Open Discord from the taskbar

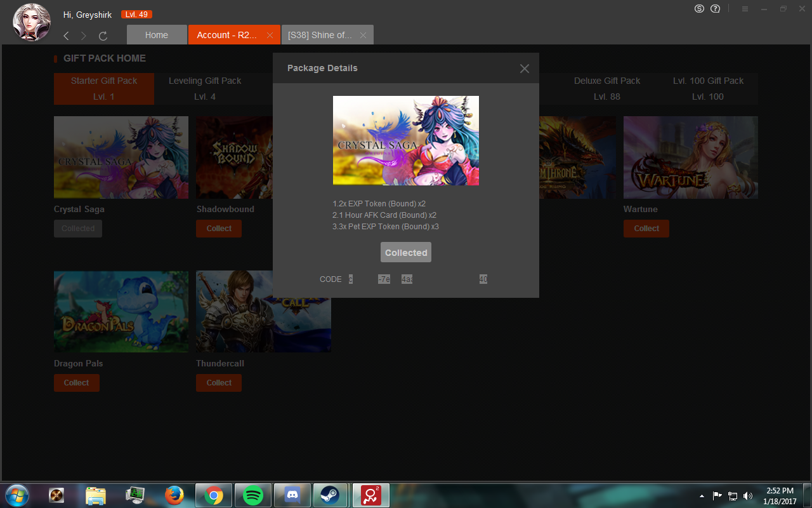(292, 495)
